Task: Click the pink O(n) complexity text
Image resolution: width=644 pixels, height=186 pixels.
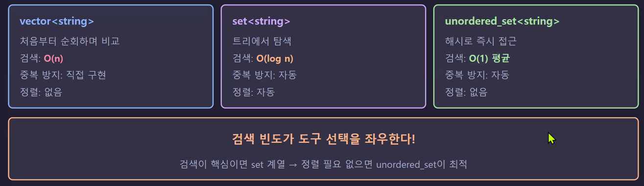Action: [53, 58]
